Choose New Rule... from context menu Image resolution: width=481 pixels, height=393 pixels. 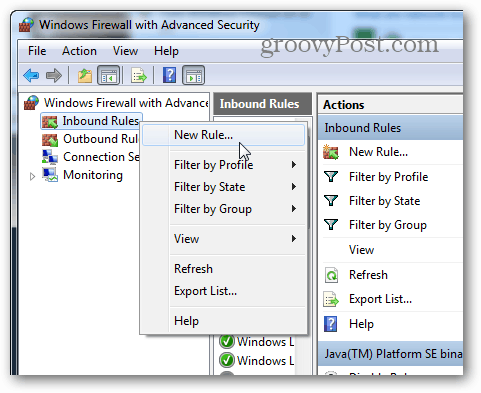(x=223, y=135)
